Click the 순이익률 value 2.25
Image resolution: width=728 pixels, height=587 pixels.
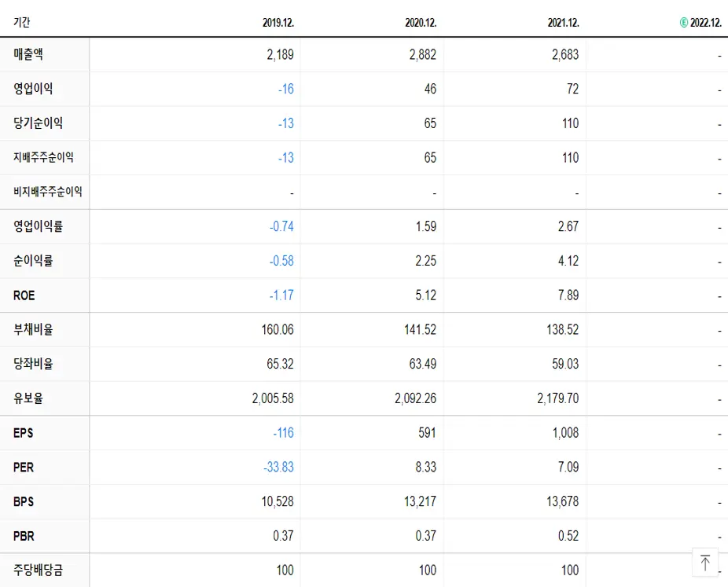click(426, 260)
